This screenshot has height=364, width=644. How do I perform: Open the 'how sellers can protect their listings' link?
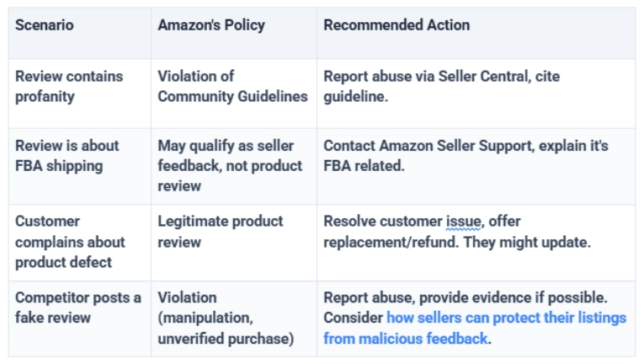pyautogui.click(x=507, y=318)
